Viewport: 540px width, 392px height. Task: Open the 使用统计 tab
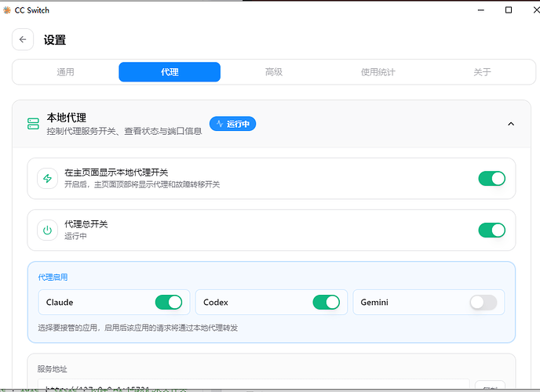378,72
